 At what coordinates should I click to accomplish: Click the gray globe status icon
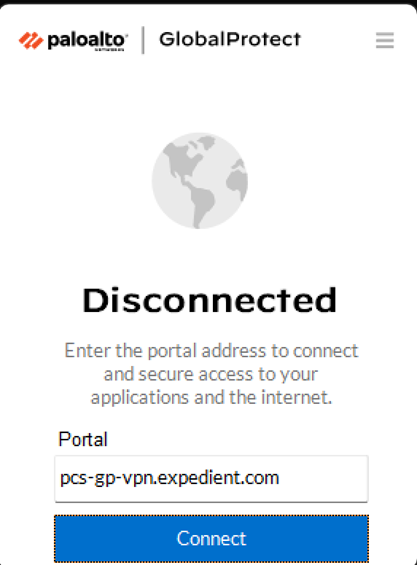(200, 181)
